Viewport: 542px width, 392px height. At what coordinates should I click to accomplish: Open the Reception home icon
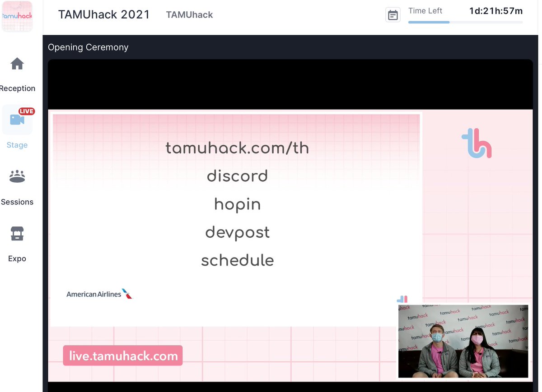(17, 64)
